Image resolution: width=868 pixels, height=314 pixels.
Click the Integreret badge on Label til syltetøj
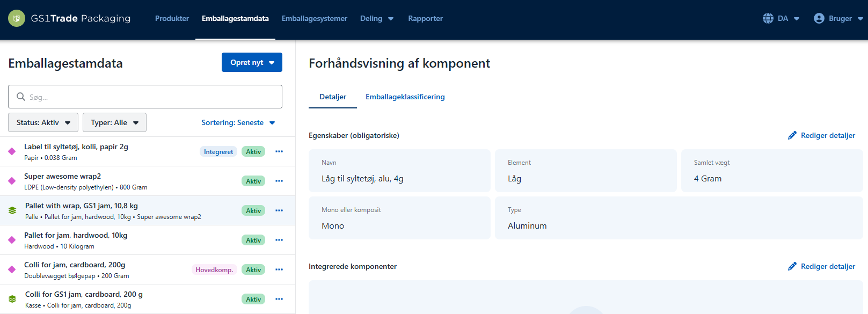tap(218, 151)
